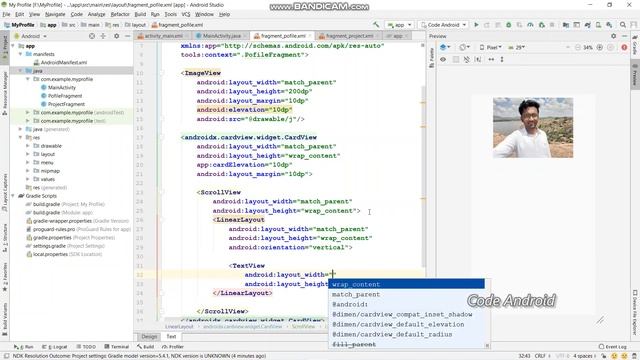Open the Android project view dropdown
640x360 pixels.
tap(31, 36)
